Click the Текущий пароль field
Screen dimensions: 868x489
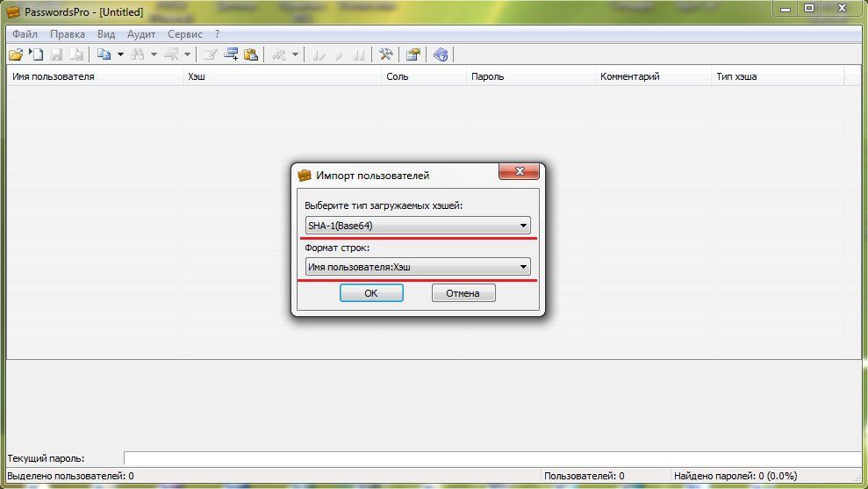pyautogui.click(x=492, y=458)
